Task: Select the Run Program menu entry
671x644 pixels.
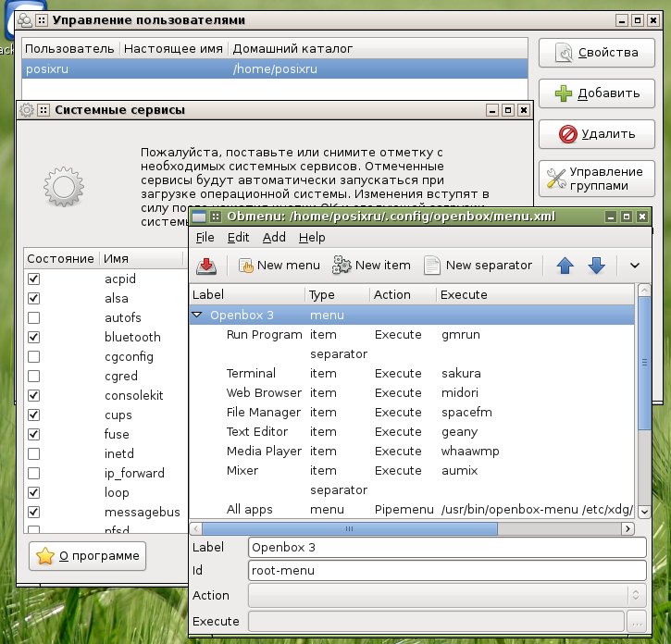Action: pyautogui.click(x=411, y=335)
